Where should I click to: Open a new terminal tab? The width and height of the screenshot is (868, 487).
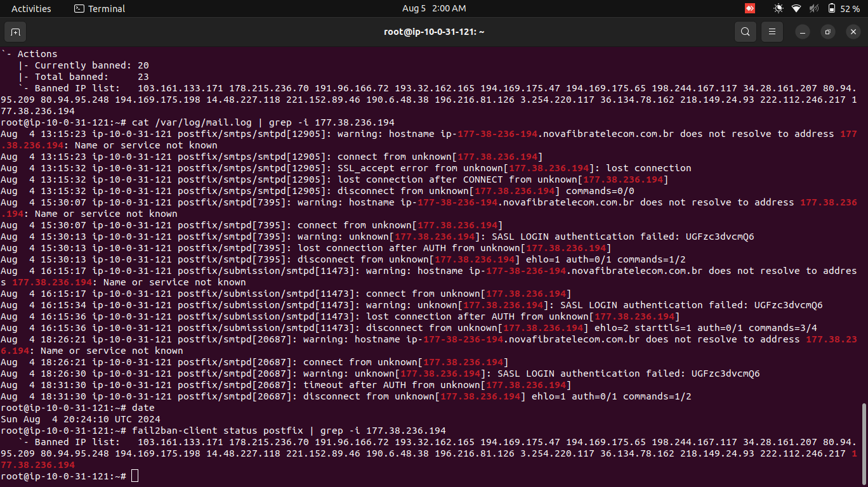[x=15, y=32]
